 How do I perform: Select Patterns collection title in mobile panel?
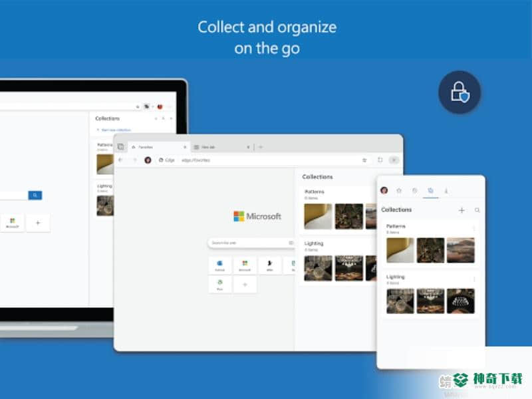tap(396, 226)
